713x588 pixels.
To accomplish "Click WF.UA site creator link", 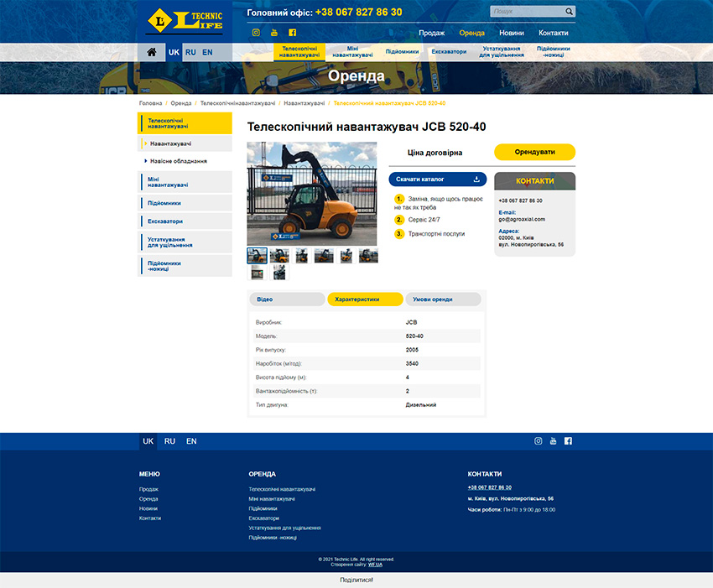I will pos(375,565).
